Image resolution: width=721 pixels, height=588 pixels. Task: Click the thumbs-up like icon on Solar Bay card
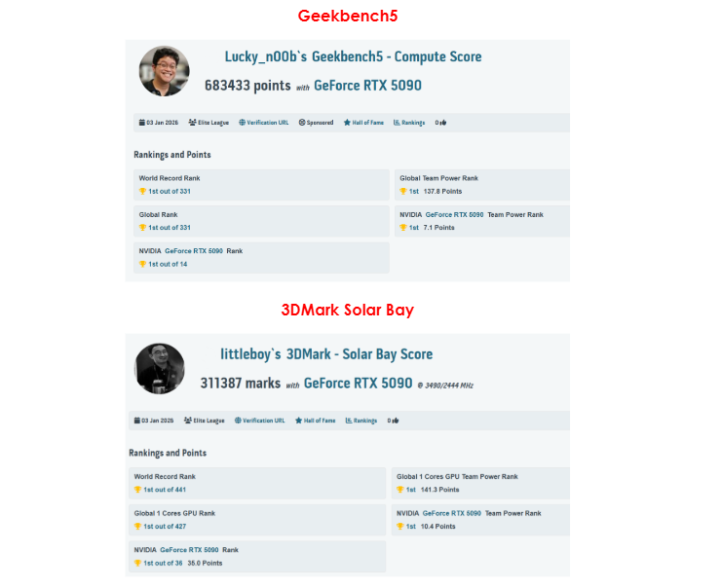(x=395, y=421)
